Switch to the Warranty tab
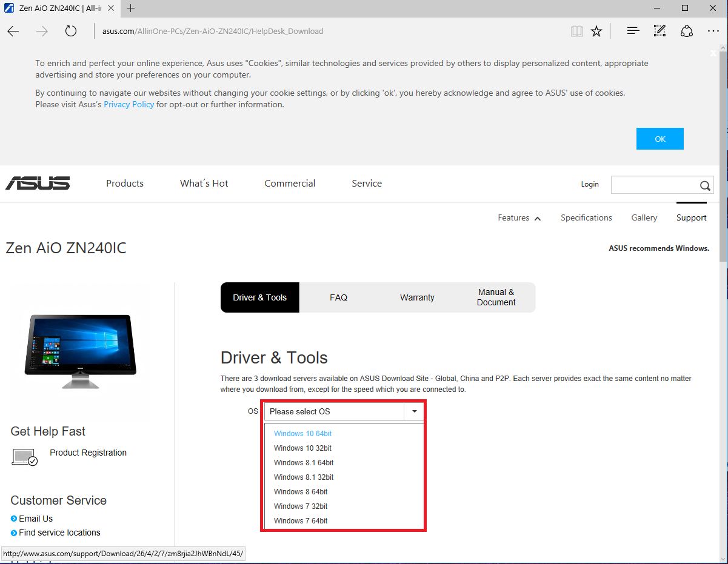Screen dimensions: 728x564 pyautogui.click(x=417, y=297)
